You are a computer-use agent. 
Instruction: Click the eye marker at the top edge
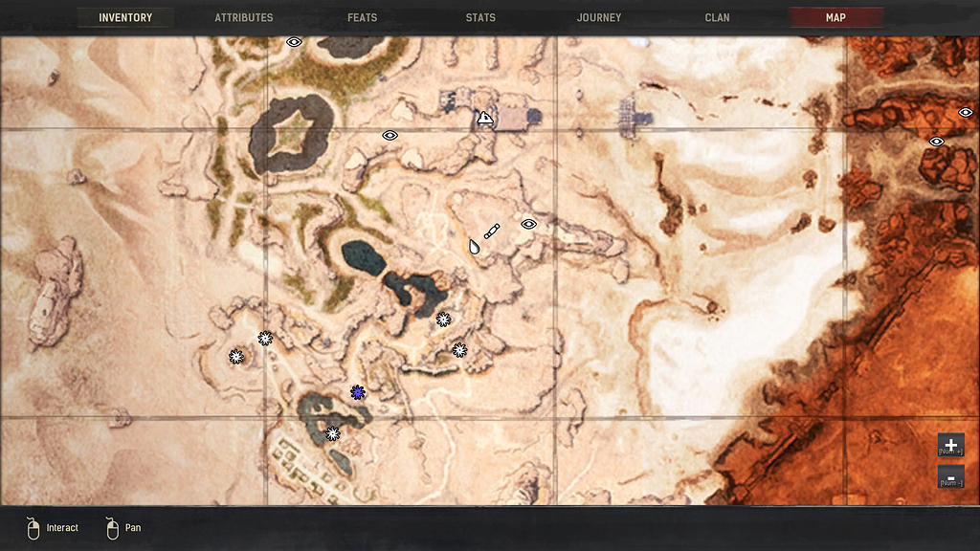[x=293, y=42]
